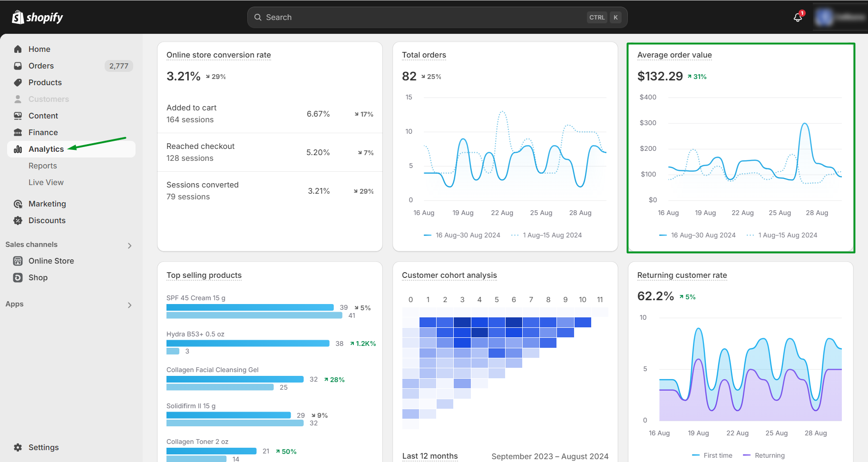Click the Orders 2,777 count badge

(x=119, y=66)
